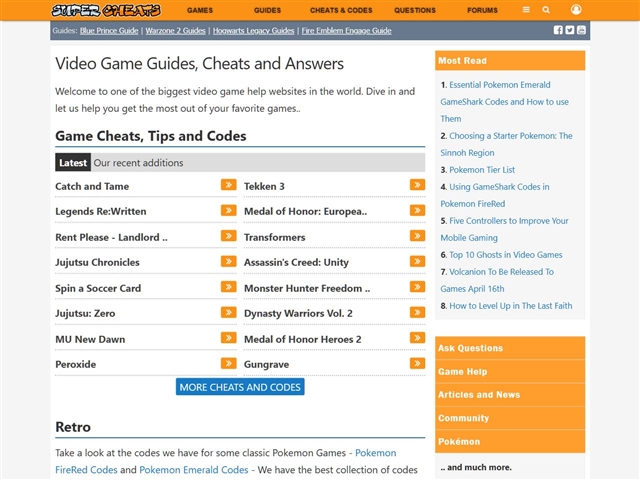Click the arrow icon beside Catch and Tame
Screen dimensions: 640x480
(229, 185)
